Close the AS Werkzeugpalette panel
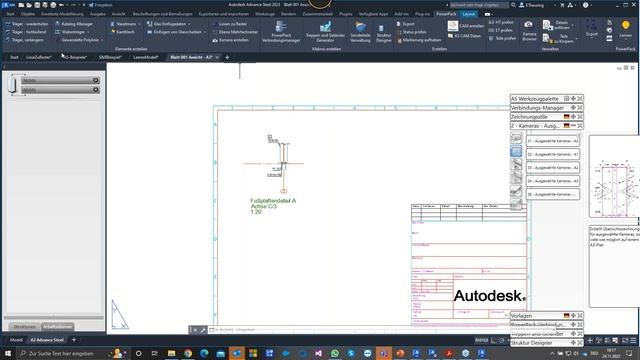 580,99
